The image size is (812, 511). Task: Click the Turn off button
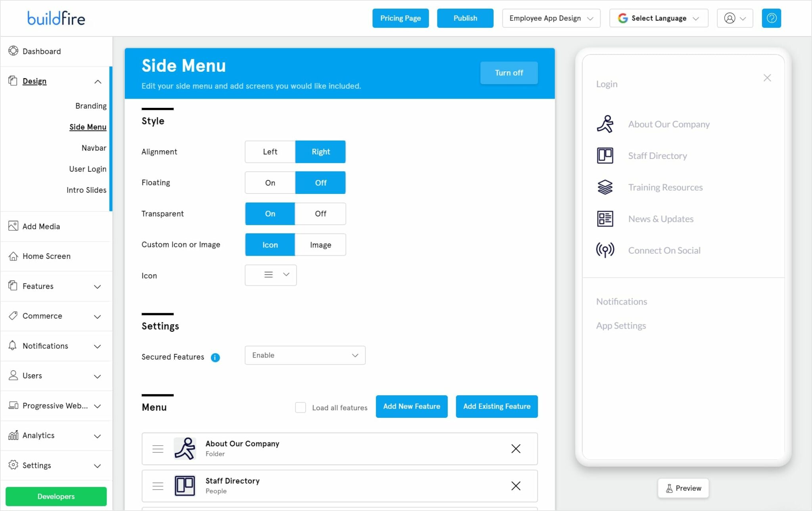tap(509, 73)
